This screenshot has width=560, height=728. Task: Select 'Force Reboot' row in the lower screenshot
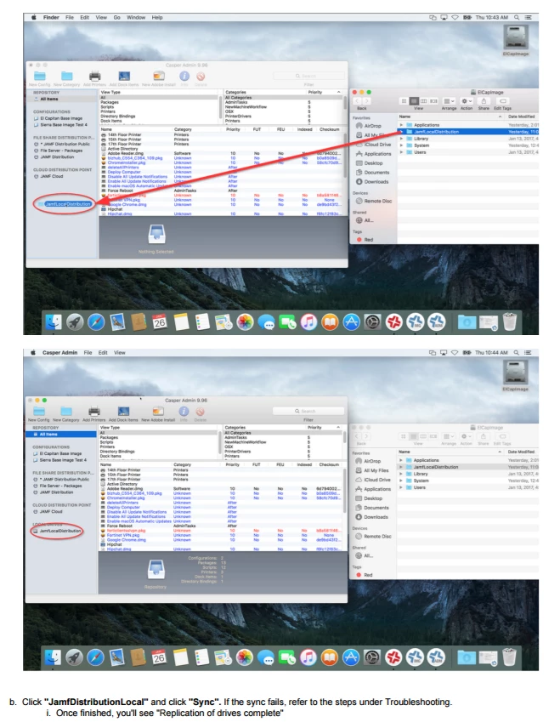(x=222, y=526)
